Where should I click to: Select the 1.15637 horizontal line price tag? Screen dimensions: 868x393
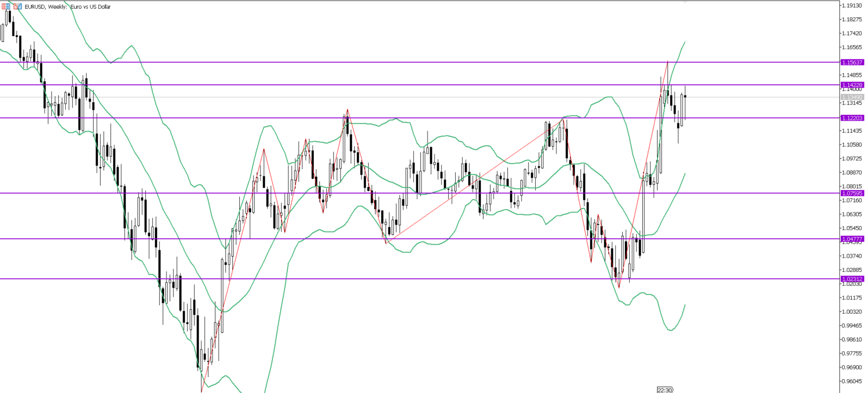(x=852, y=63)
